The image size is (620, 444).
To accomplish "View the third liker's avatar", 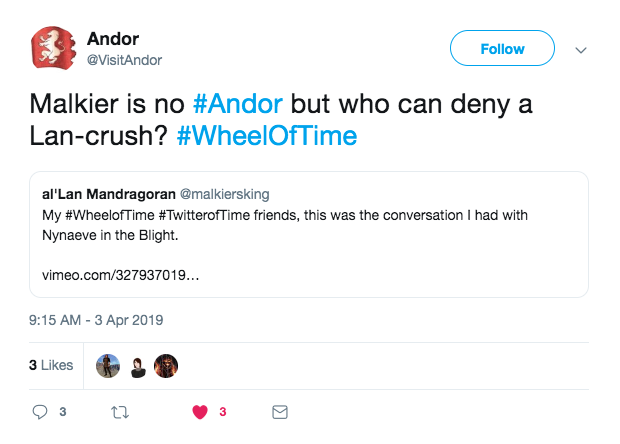I will tap(166, 365).
